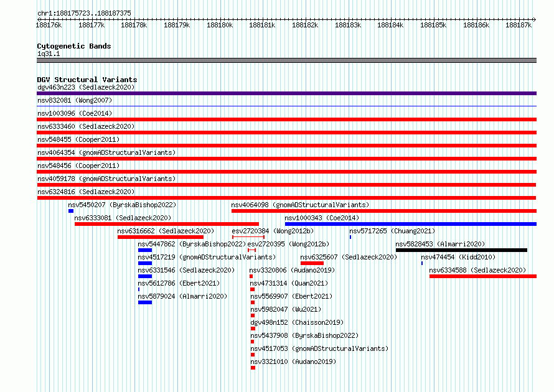Select the nsv6316662 (Sedlazeck2020) label
This screenshot has width=554, height=392.
click(x=166, y=231)
